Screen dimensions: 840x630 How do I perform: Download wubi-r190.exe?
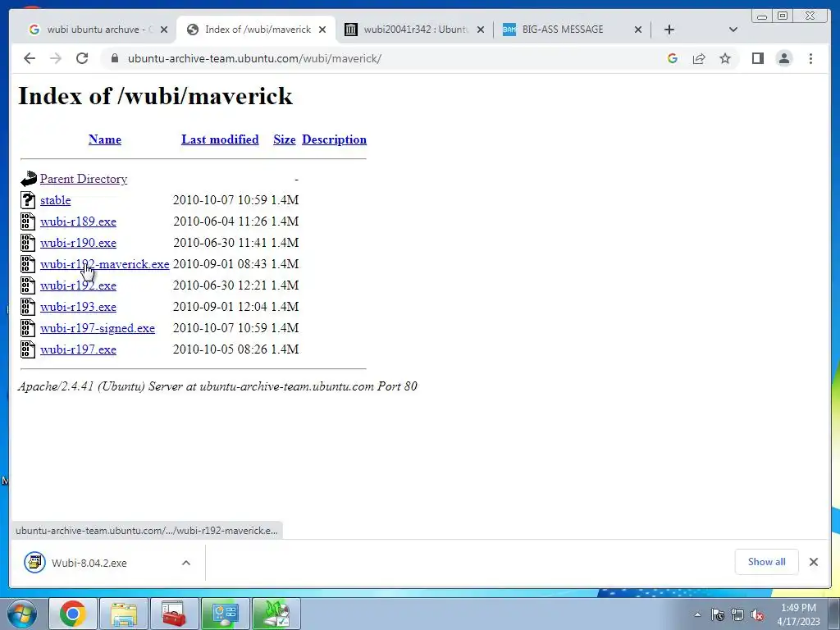click(x=78, y=243)
